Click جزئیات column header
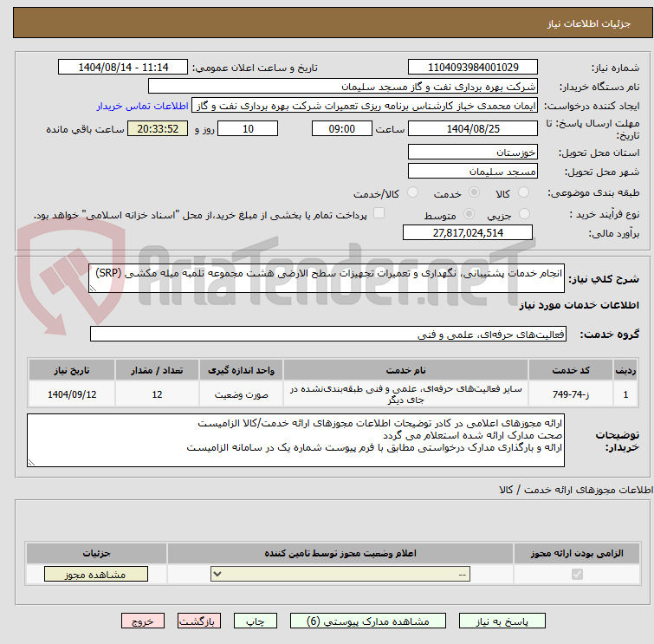The height and width of the screenshot is (644, 654). click(96, 554)
